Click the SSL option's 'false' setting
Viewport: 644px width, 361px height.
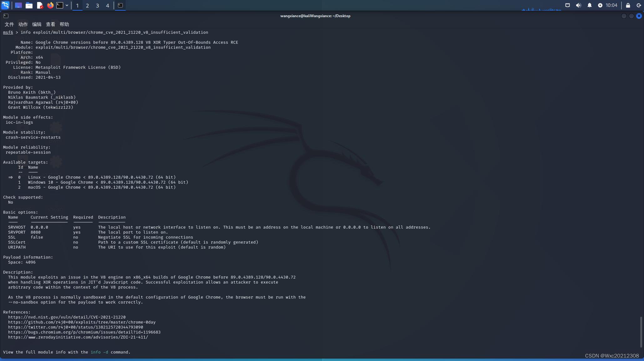pos(37,237)
